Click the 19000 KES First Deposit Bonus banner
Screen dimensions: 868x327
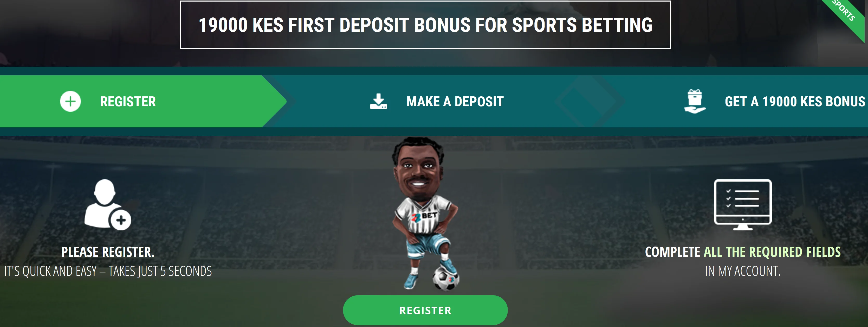point(425,25)
